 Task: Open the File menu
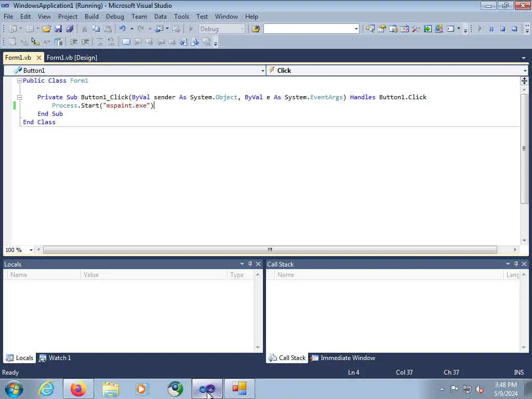pos(8,17)
